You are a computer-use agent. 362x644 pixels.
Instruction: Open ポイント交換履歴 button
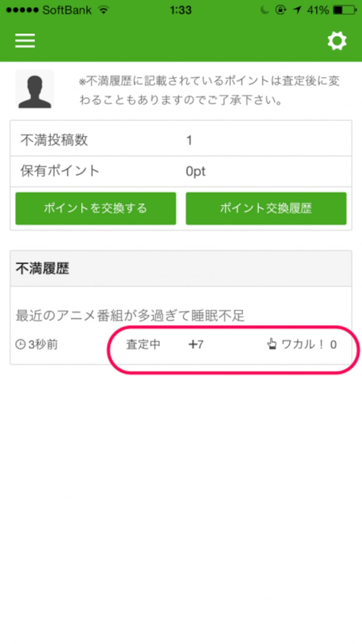click(x=266, y=208)
